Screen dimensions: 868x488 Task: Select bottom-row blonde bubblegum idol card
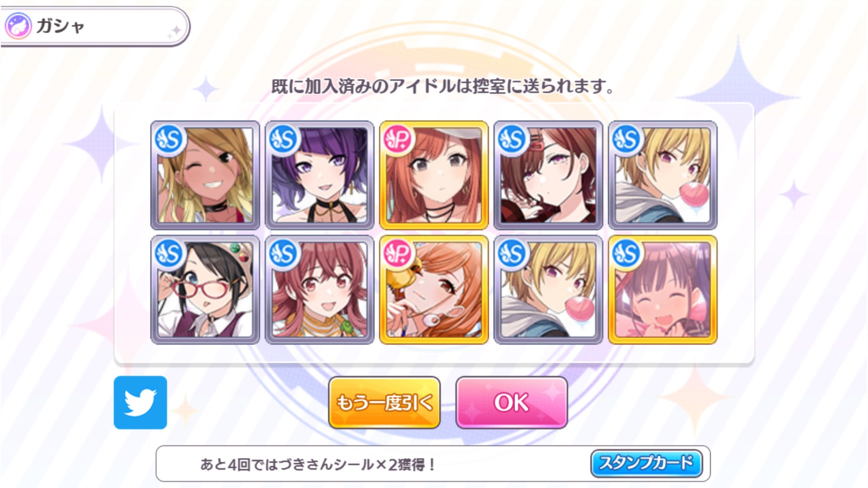548,290
